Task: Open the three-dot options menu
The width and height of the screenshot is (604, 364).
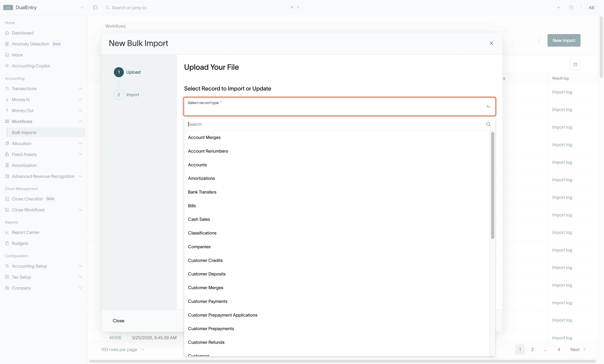Action: click(x=539, y=40)
